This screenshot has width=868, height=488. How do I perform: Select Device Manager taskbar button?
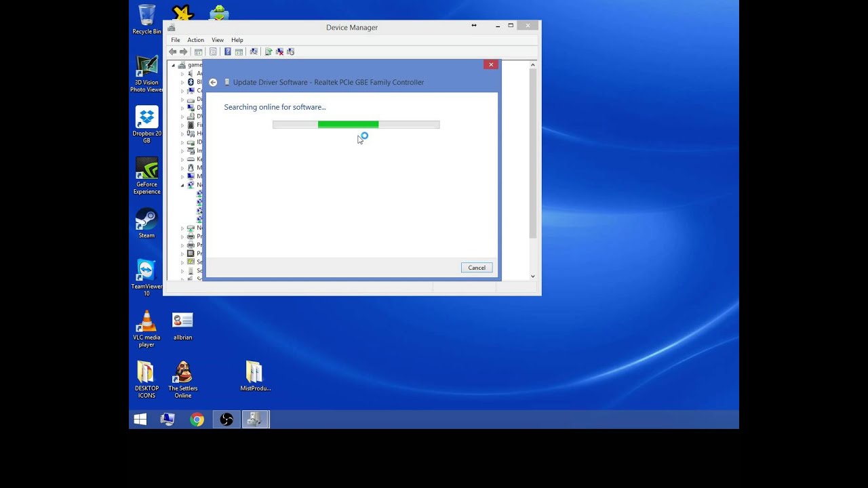point(255,420)
